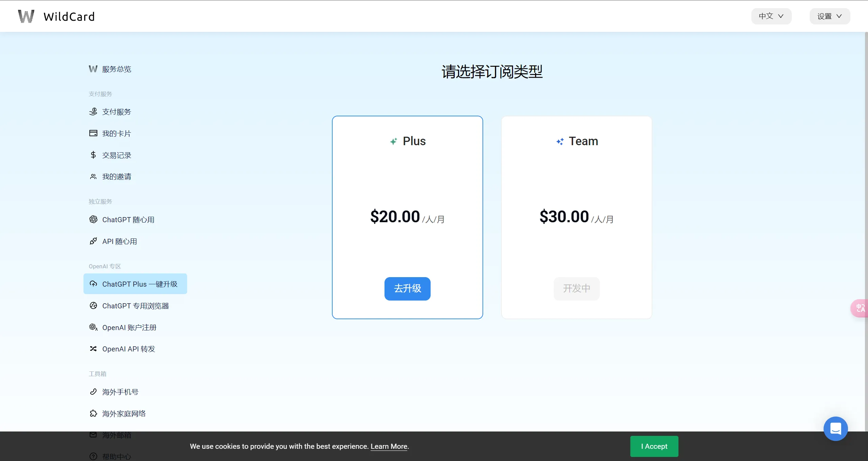
Task: Click the pink translate widget icon
Action: pyautogui.click(x=860, y=308)
